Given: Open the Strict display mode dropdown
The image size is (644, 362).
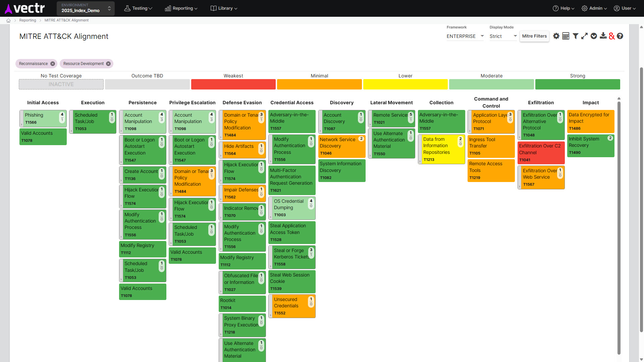Looking at the screenshot, I should [503, 36].
